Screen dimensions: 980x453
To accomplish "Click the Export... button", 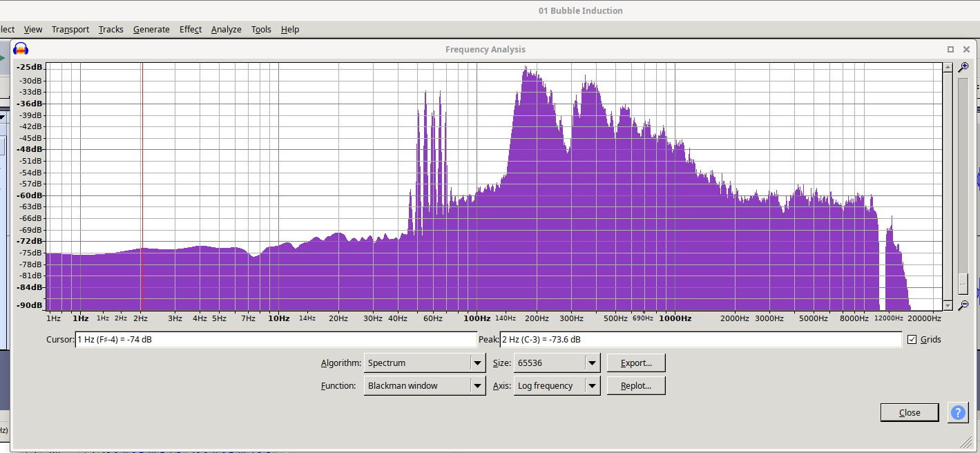I will coord(636,363).
